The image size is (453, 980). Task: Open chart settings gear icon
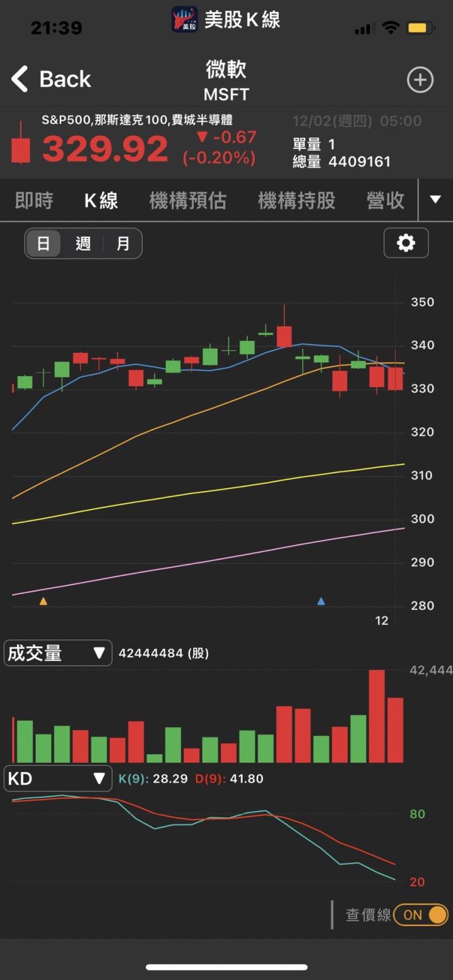coord(406,243)
